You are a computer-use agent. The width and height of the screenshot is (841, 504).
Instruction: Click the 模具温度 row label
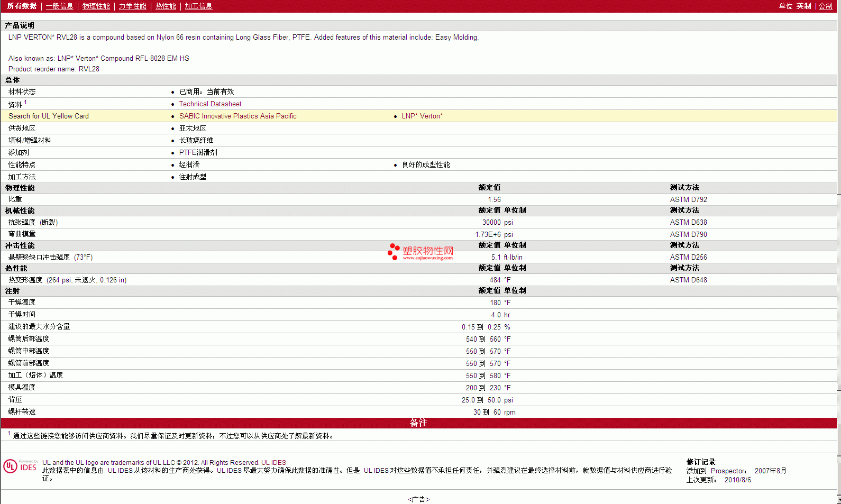(x=22, y=388)
